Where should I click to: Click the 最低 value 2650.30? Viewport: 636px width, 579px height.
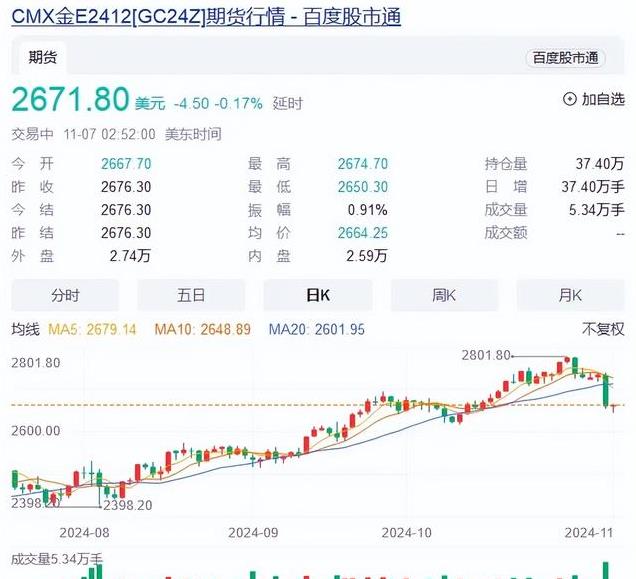click(x=363, y=187)
